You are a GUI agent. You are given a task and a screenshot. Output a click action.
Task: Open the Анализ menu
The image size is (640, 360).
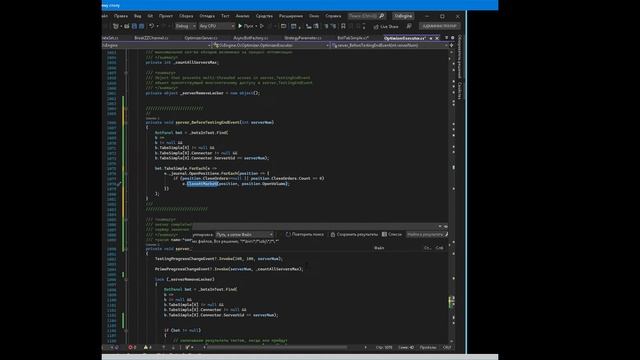click(x=242, y=16)
